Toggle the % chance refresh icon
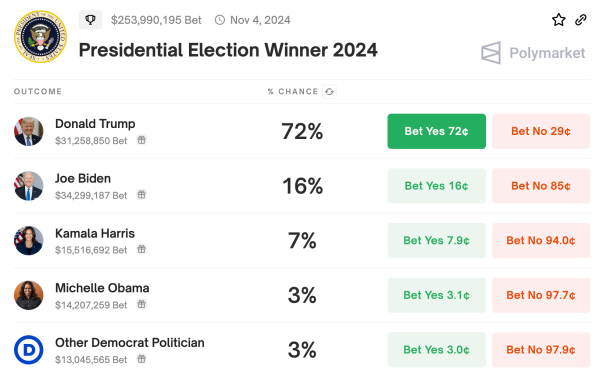This screenshot has height=377, width=600. (x=329, y=91)
